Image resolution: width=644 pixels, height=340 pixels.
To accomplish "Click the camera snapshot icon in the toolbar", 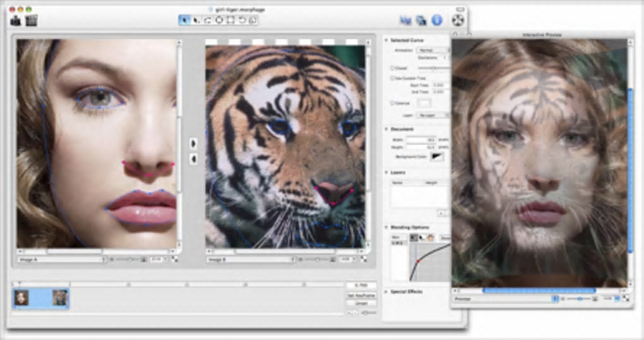I will coord(16,21).
